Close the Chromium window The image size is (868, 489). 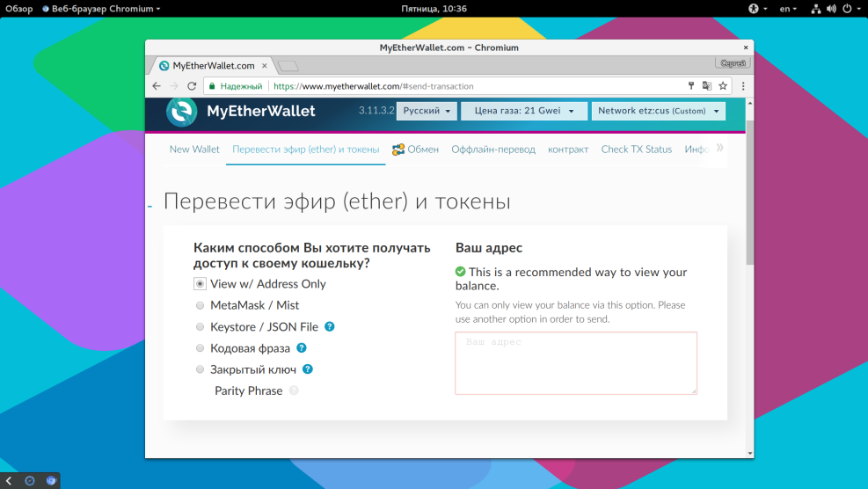coord(746,47)
